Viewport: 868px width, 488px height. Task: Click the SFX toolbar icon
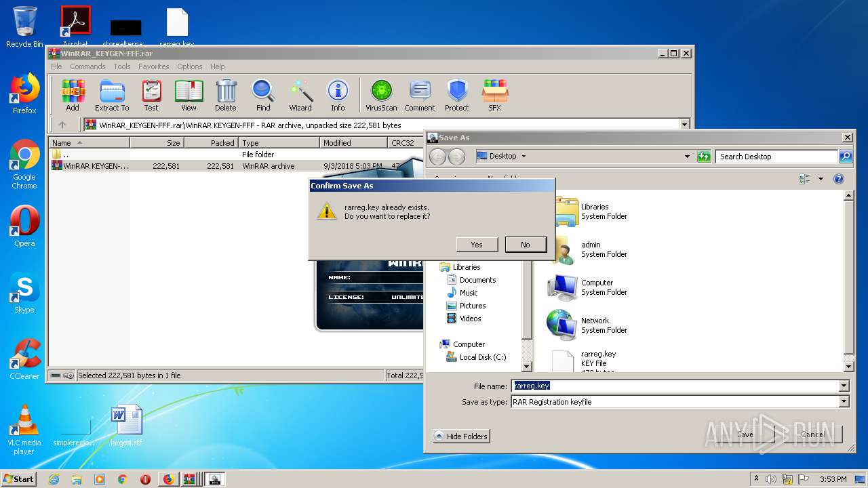(x=495, y=96)
